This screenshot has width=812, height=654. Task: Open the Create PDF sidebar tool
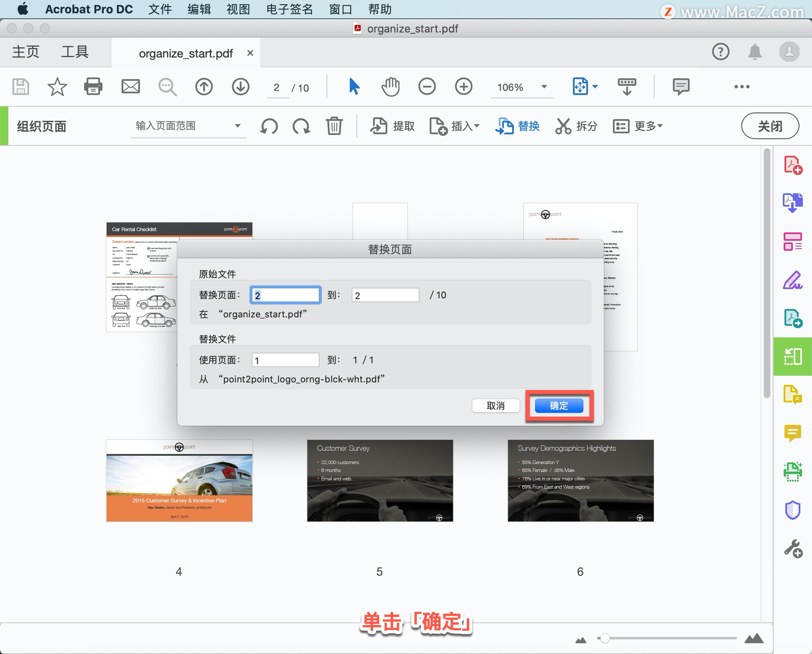793,165
